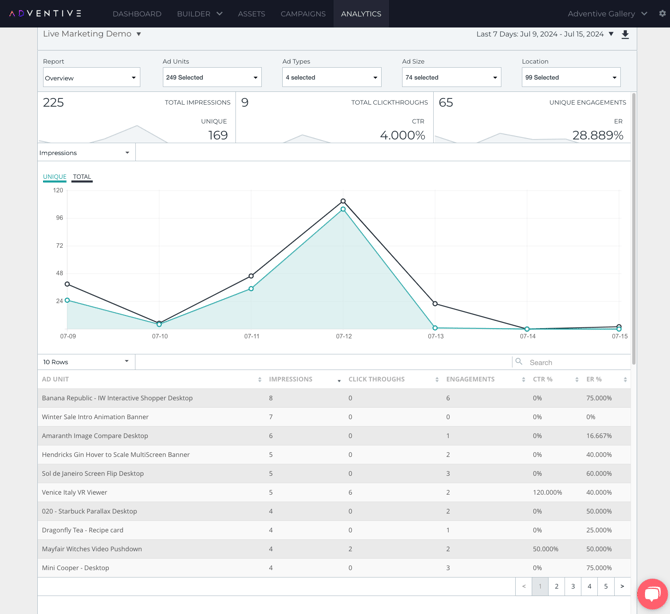Image resolution: width=670 pixels, height=614 pixels.
Task: Expand the Ad Units 249 Selected dropdown
Action: (211, 77)
